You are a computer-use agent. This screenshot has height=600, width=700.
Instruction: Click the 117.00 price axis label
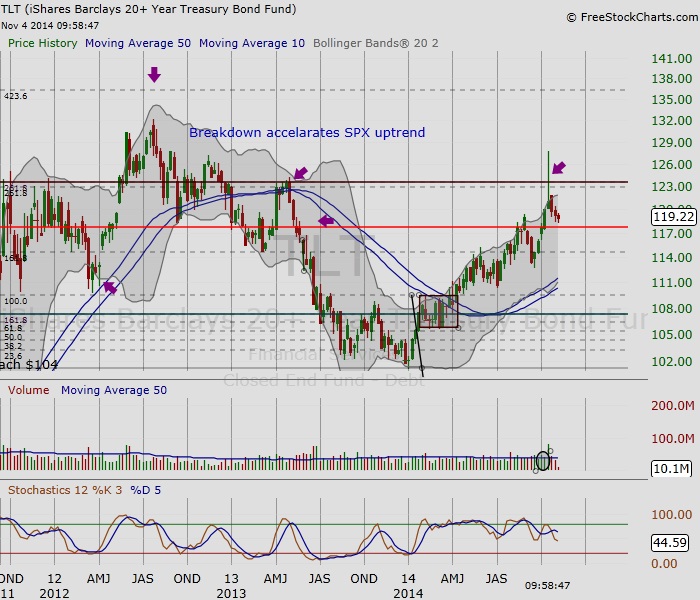click(672, 233)
